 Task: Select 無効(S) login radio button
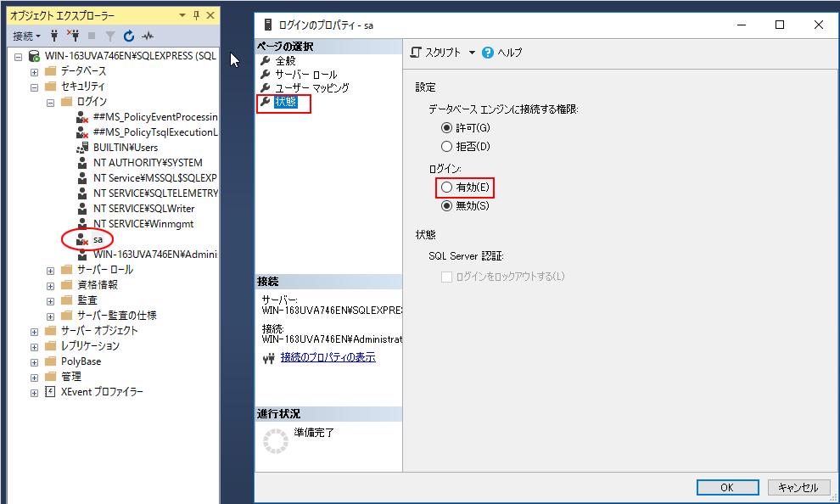pyautogui.click(x=446, y=205)
